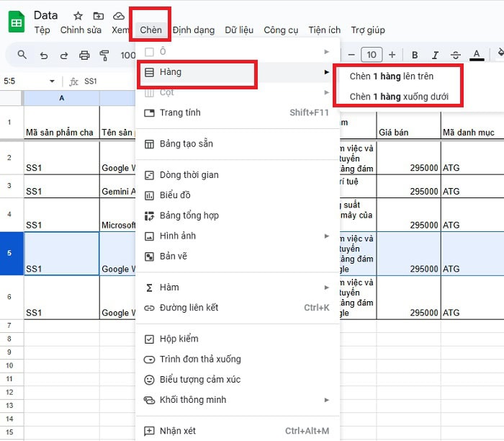
Task: Open the name box dropdown arrow
Action: (52, 81)
